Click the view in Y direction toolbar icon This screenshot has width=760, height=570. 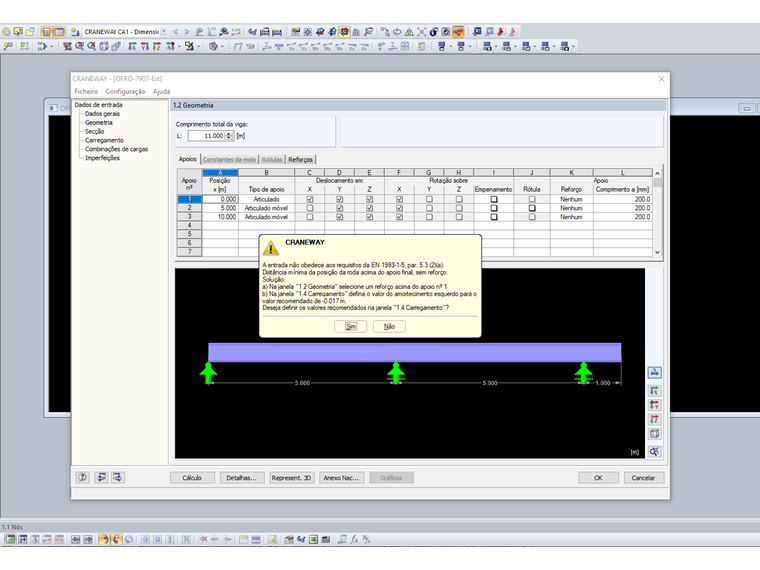click(144, 46)
